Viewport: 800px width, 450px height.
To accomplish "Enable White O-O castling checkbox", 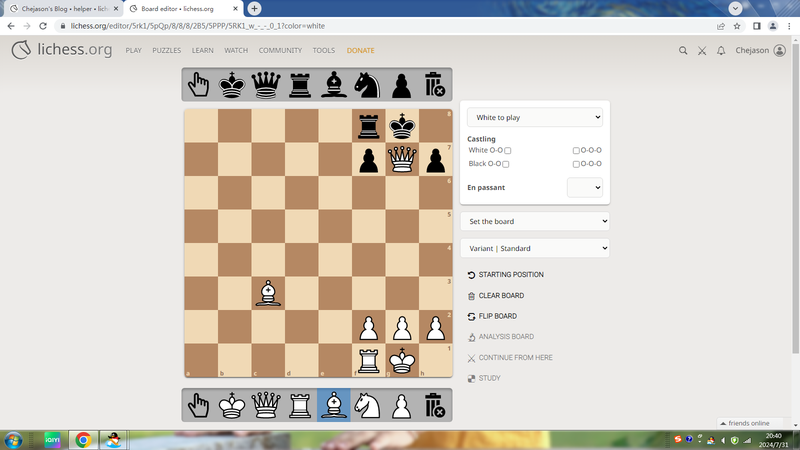I will pos(508,150).
